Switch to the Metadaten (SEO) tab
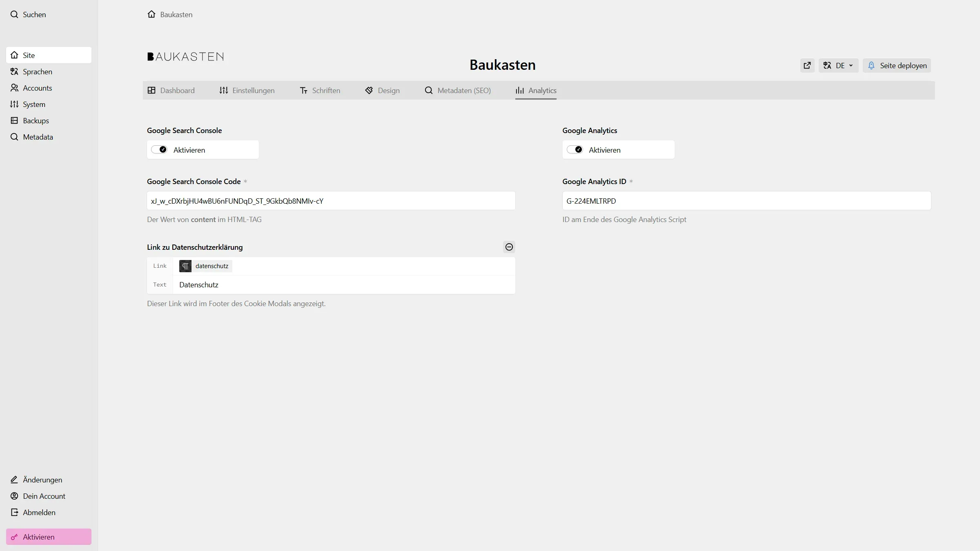 [457, 90]
